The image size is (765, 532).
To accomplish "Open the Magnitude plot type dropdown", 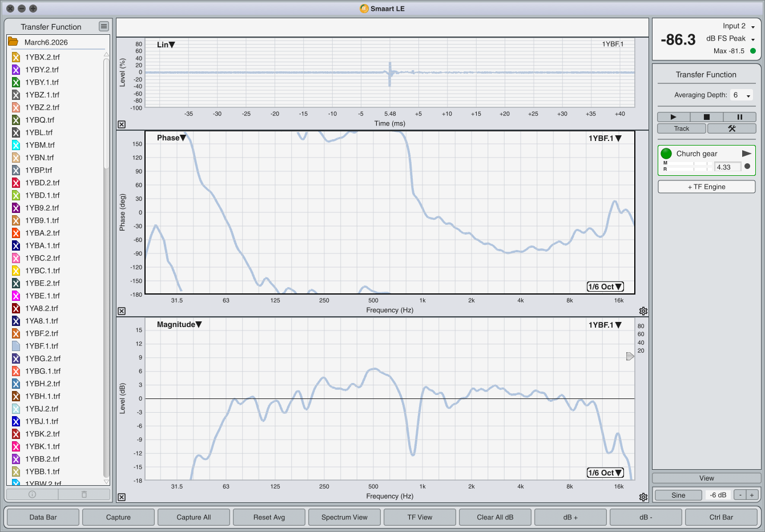I will (179, 324).
